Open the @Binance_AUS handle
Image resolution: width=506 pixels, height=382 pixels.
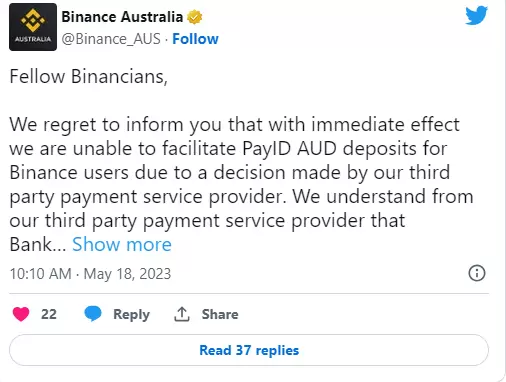coord(111,39)
